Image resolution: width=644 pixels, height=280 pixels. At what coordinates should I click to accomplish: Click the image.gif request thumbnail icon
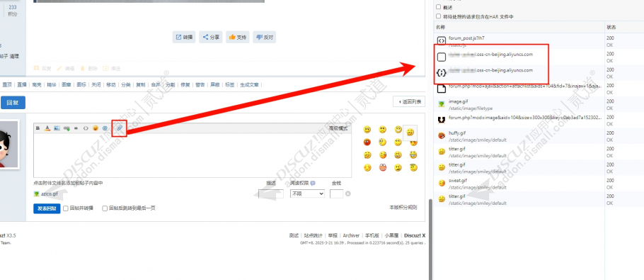pos(442,104)
